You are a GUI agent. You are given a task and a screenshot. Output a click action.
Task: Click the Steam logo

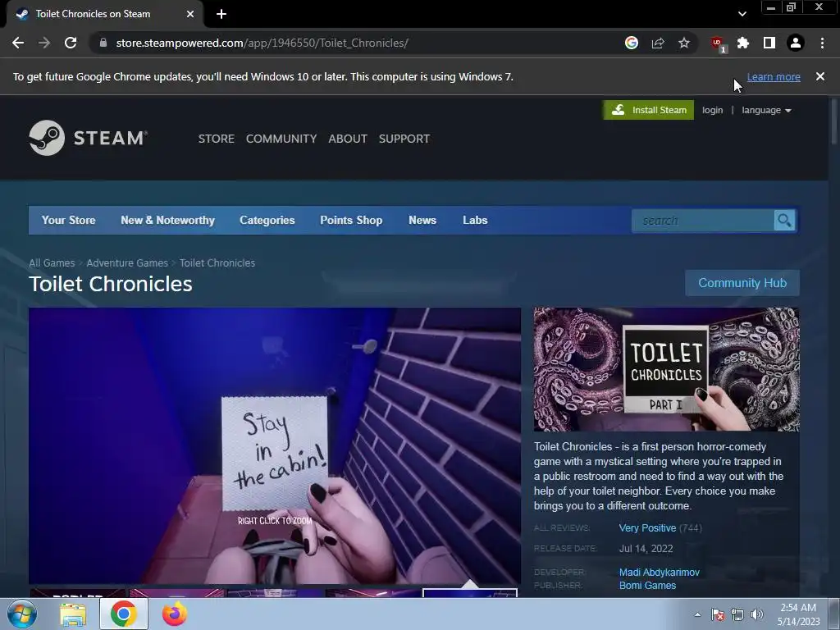click(89, 138)
